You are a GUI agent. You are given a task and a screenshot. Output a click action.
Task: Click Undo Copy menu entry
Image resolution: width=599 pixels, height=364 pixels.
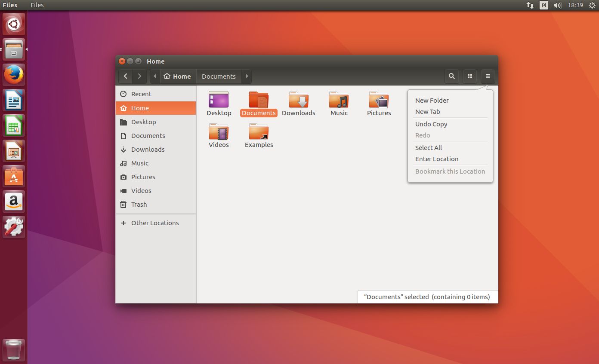[x=431, y=124]
